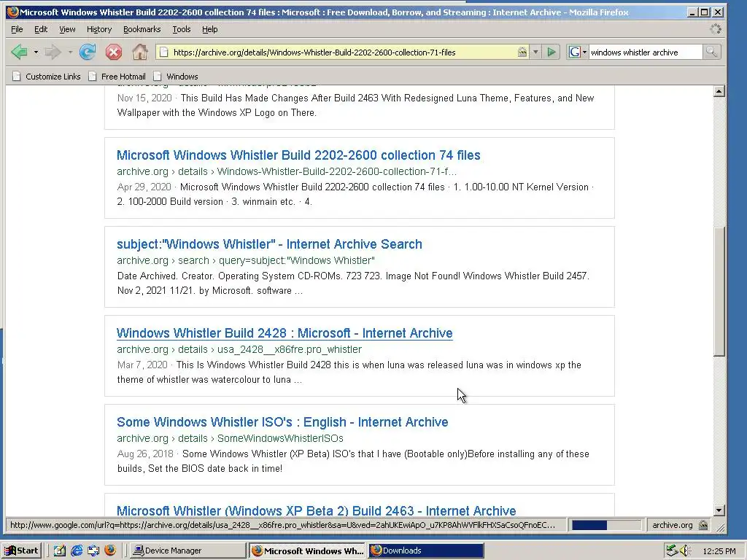Open 'subject:"Windows Whistler" - Internet Archive Search' result
This screenshot has width=747, height=560.
269,244
